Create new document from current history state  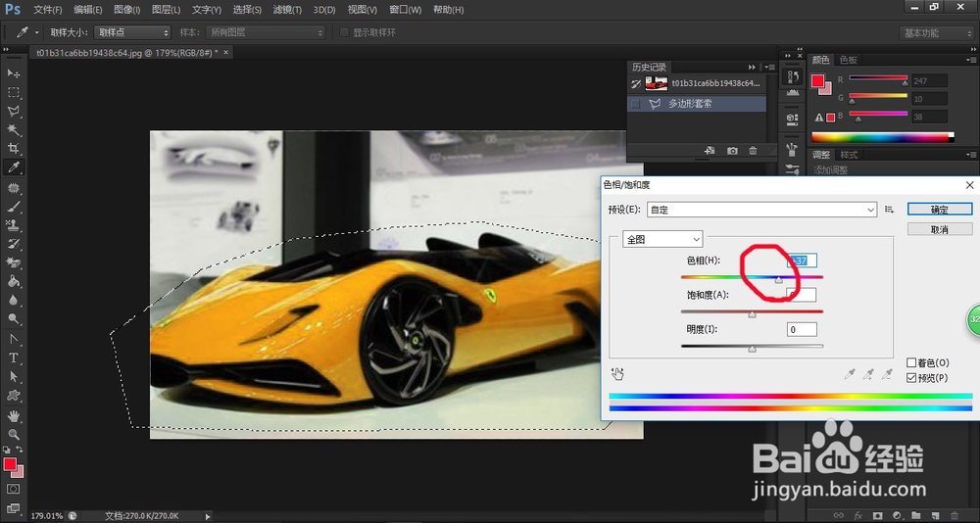pyautogui.click(x=710, y=151)
